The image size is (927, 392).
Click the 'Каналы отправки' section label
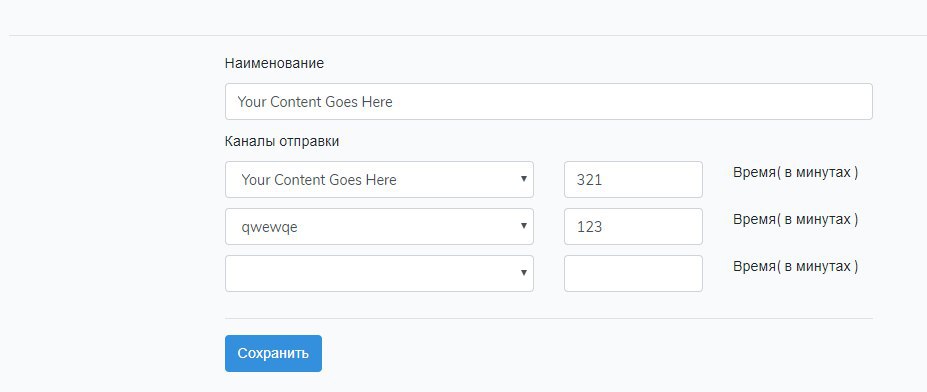pyautogui.click(x=282, y=142)
